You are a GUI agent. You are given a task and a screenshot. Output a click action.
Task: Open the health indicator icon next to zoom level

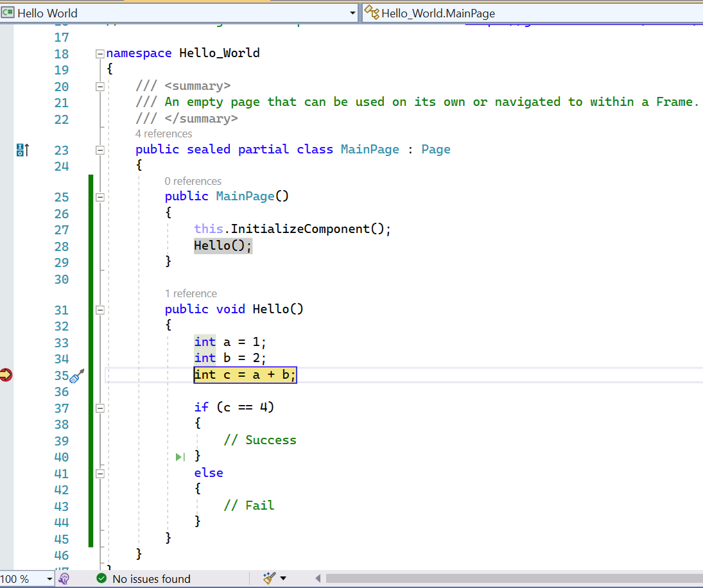click(64, 578)
